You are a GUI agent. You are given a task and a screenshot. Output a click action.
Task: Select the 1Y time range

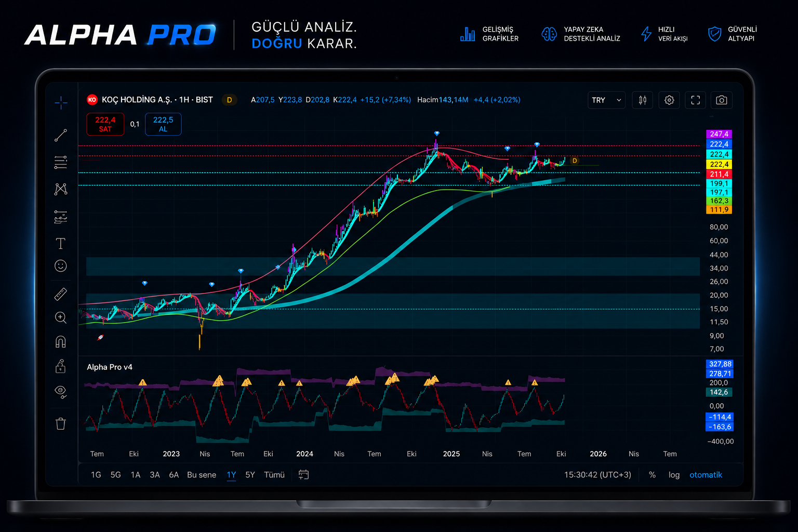pyautogui.click(x=232, y=475)
